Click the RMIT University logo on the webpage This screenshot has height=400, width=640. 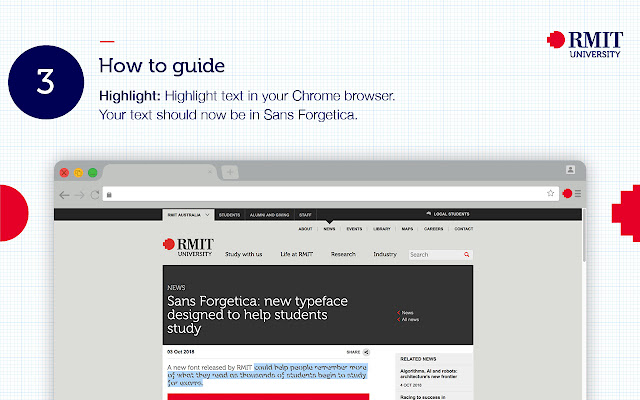(188, 247)
